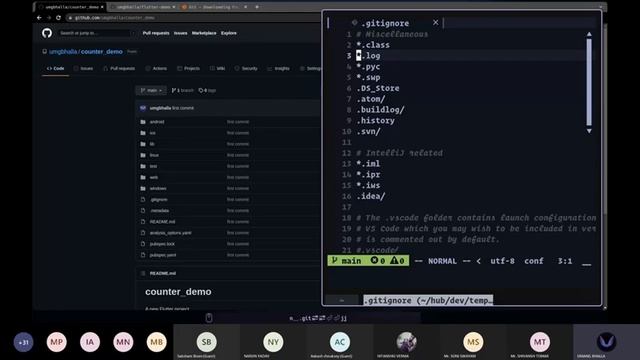Open the main branch dropdown
This screenshot has height=360, width=640.
pyautogui.click(x=151, y=90)
